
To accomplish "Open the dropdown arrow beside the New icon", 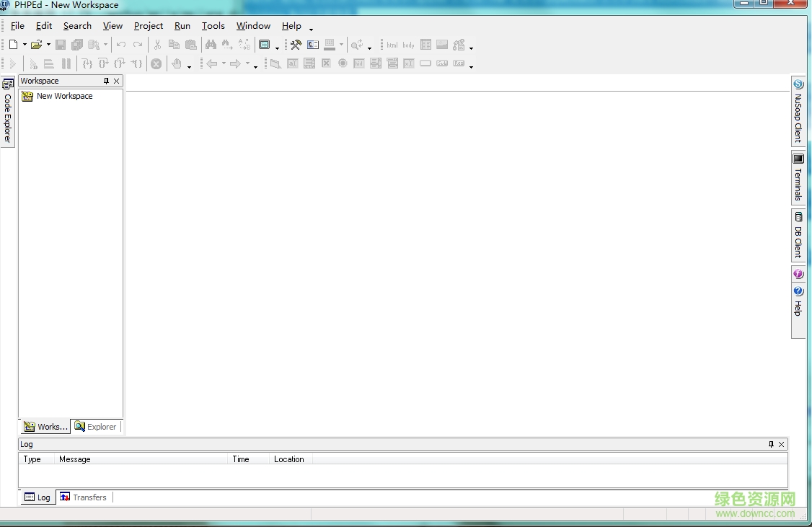I will (x=23, y=44).
